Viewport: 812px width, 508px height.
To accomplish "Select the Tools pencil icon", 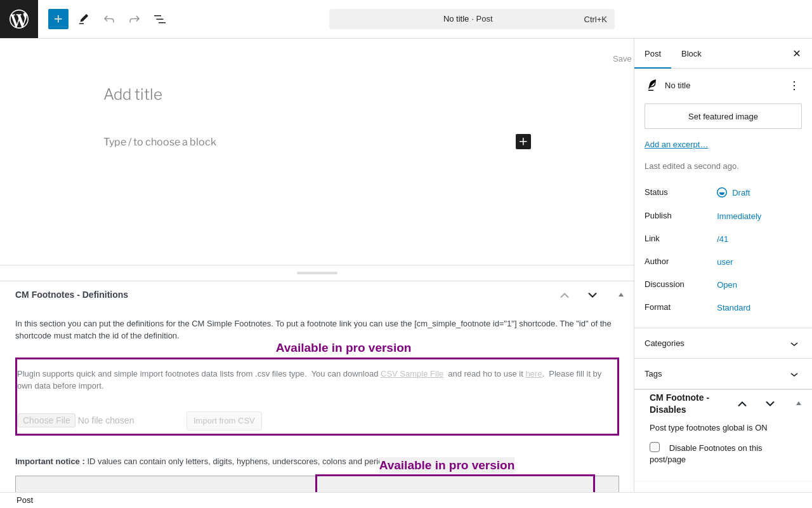I will pos(84,19).
